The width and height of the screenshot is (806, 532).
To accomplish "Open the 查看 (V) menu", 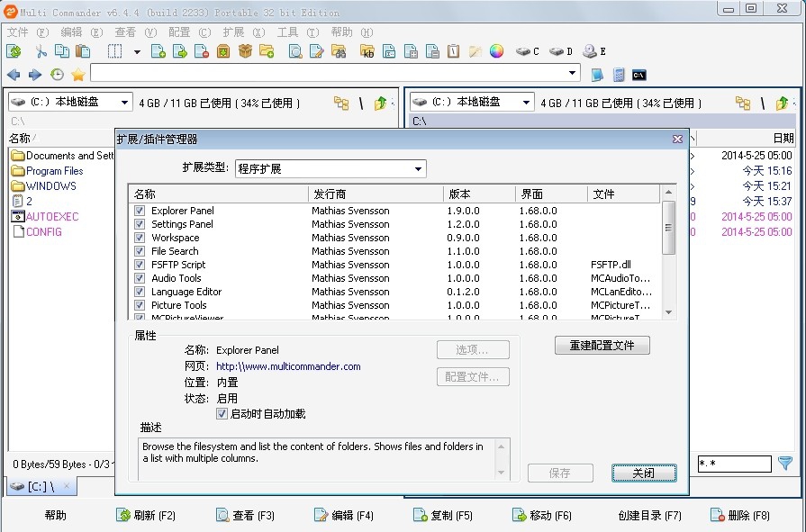I will [x=136, y=32].
